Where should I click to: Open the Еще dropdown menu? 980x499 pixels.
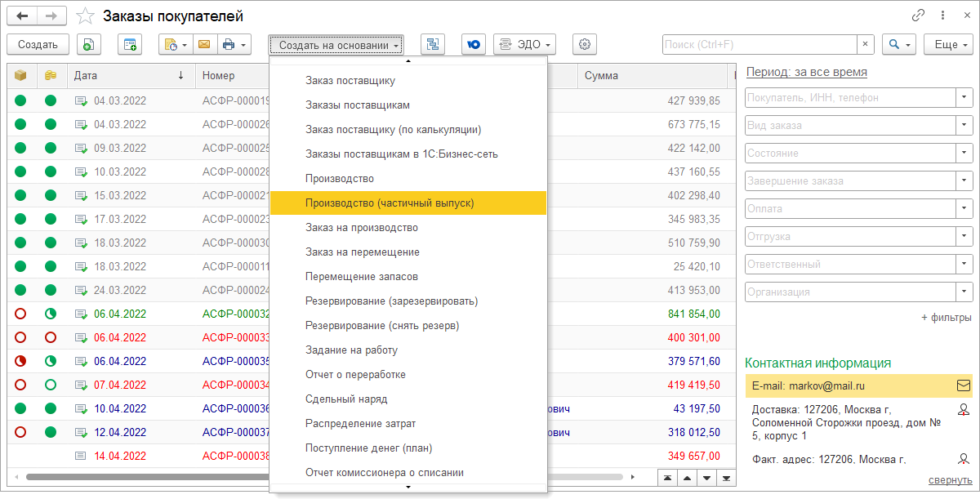[x=947, y=45]
